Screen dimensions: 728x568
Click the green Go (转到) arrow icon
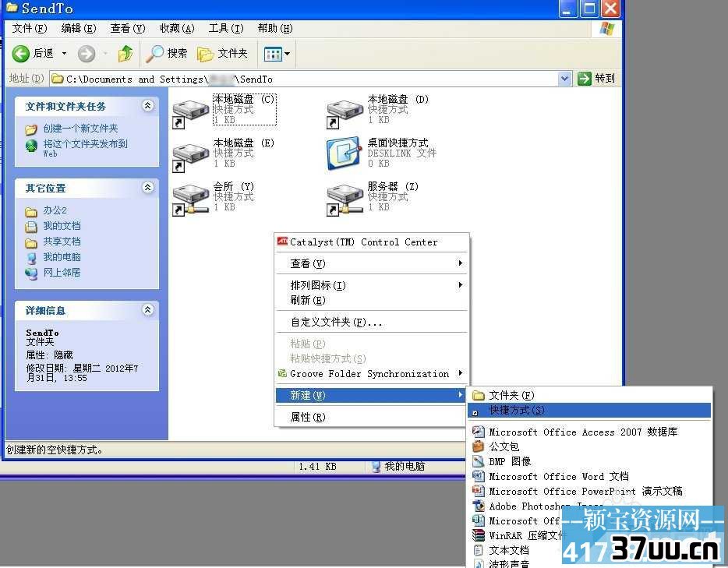(x=584, y=79)
